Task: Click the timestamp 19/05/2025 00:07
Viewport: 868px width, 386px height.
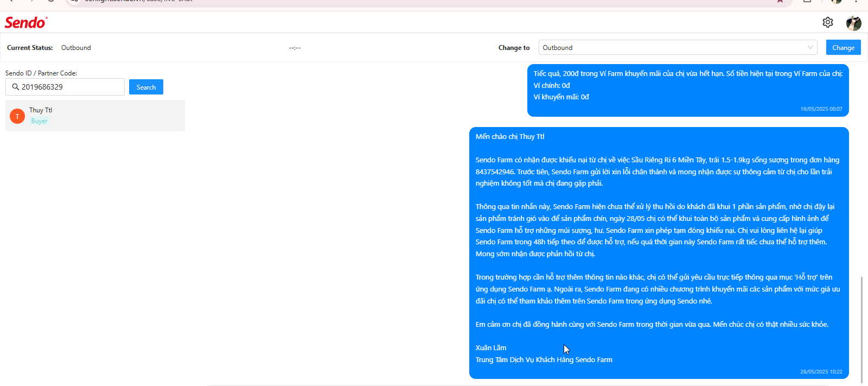Action: pyautogui.click(x=821, y=109)
